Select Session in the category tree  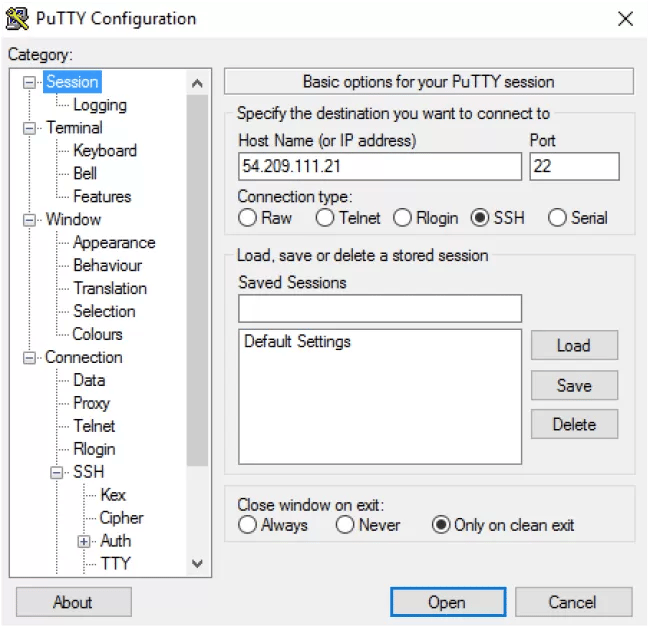(72, 82)
